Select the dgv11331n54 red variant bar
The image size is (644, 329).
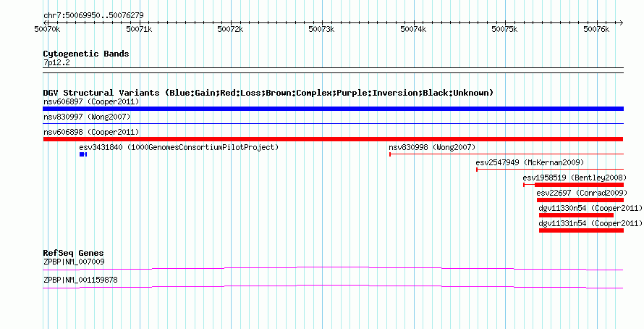[x=581, y=230]
